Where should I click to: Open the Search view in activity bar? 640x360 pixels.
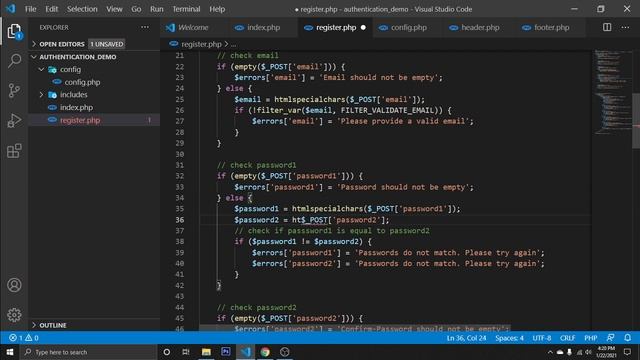[14, 61]
